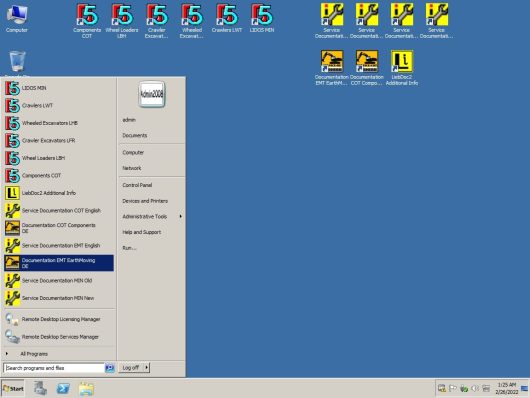Open Control Panel from the Start menu
Viewport: 530px width, 398px height.
(x=151, y=185)
